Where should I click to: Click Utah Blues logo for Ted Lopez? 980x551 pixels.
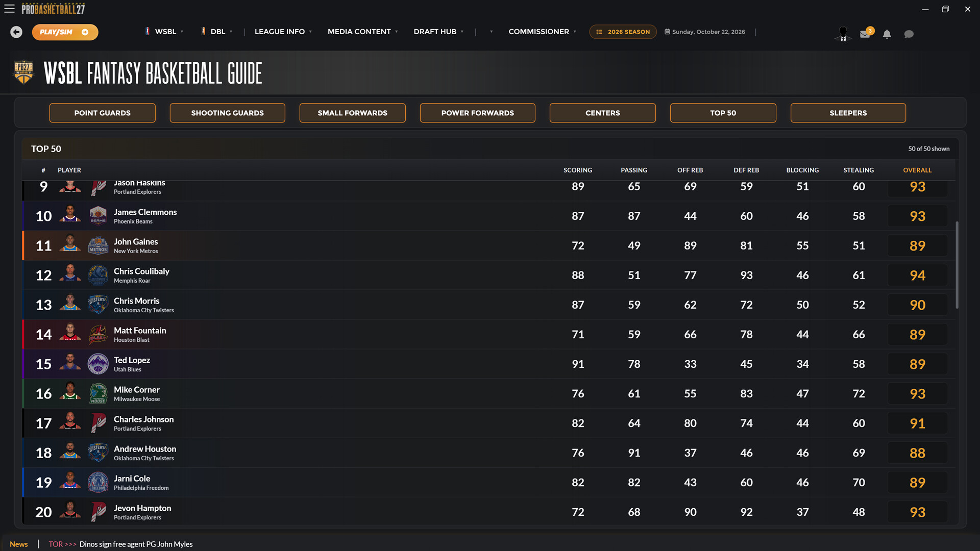click(x=98, y=364)
